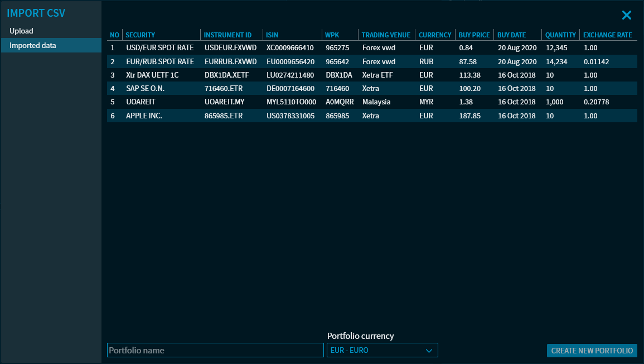
Task: Expand the Portfolio currency dropdown
Action: coord(382,350)
